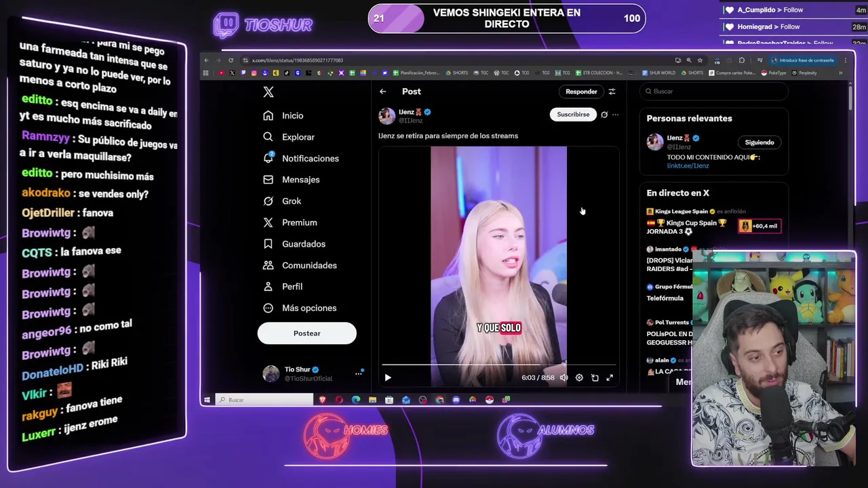Viewport: 868px width, 488px height.
Task: Open the Pokéball app on the taskbar
Action: [490, 400]
